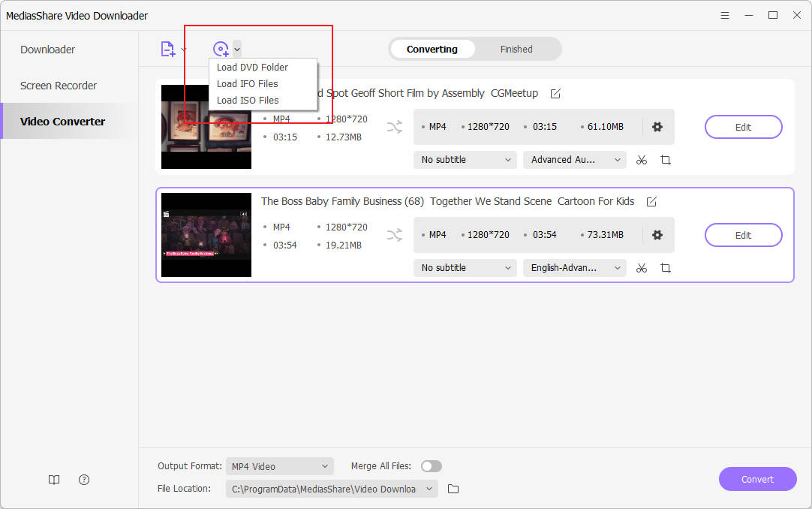Switch to the Finished tab
The height and width of the screenshot is (509, 812).
click(516, 50)
